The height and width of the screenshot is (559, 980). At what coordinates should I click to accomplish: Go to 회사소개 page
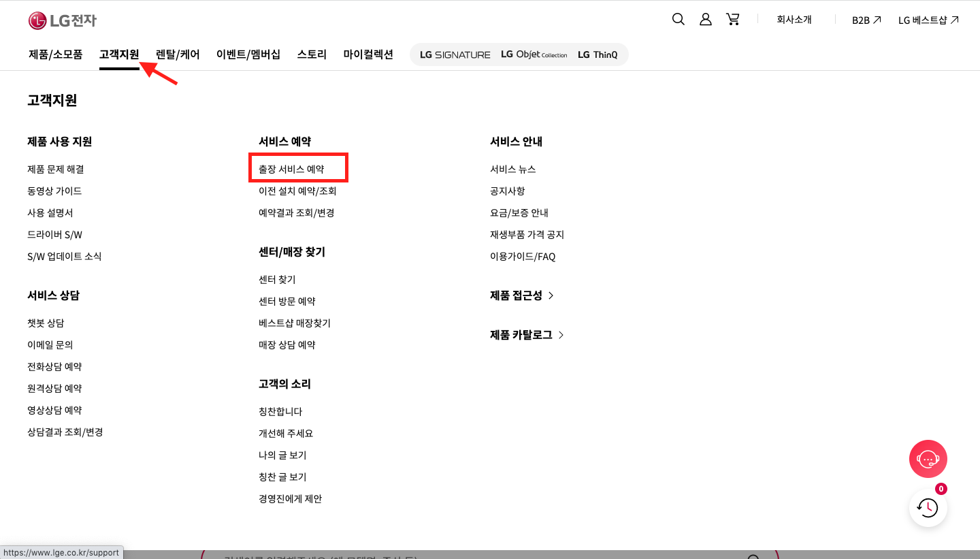tap(794, 20)
